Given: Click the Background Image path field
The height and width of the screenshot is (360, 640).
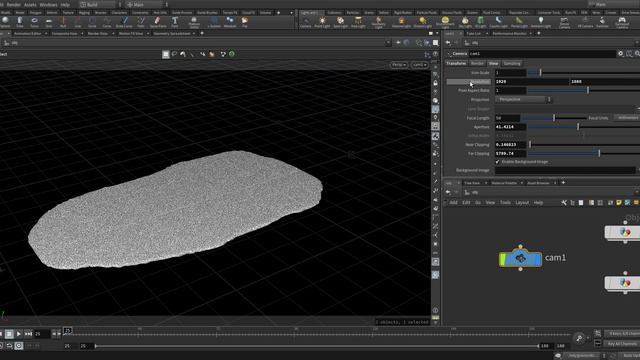Looking at the screenshot, I should [565, 170].
